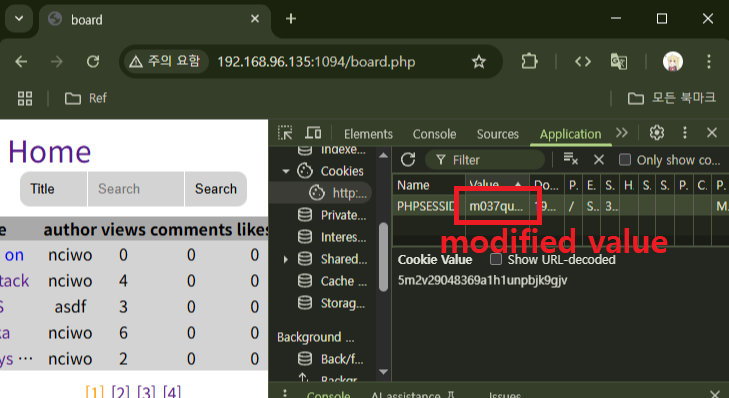
Task: Open the extensions puzzle icon
Action: pyautogui.click(x=529, y=61)
